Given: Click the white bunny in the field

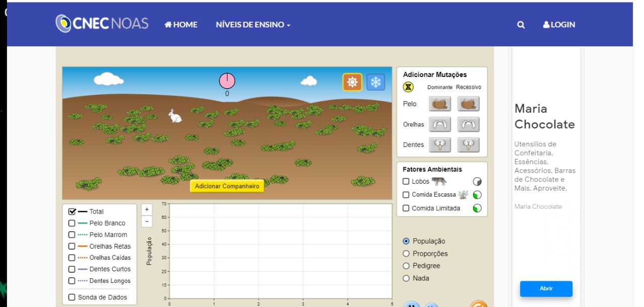Looking at the screenshot, I should (175, 116).
